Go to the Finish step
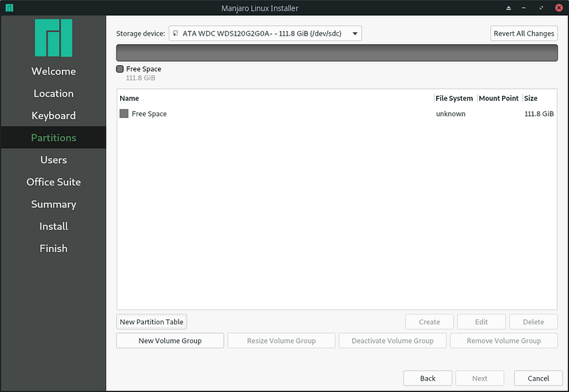This screenshot has width=569, height=392. coord(53,248)
